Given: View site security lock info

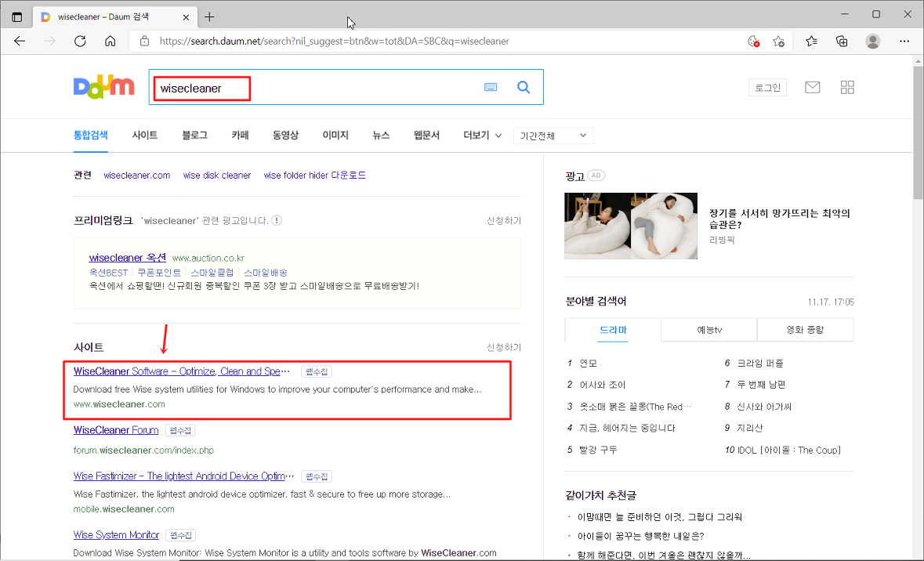Looking at the screenshot, I should (x=144, y=42).
